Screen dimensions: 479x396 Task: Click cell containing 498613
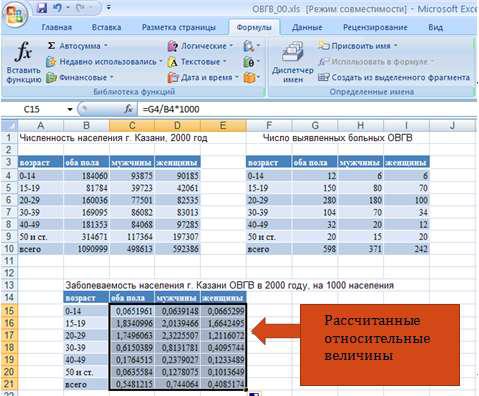132,249
